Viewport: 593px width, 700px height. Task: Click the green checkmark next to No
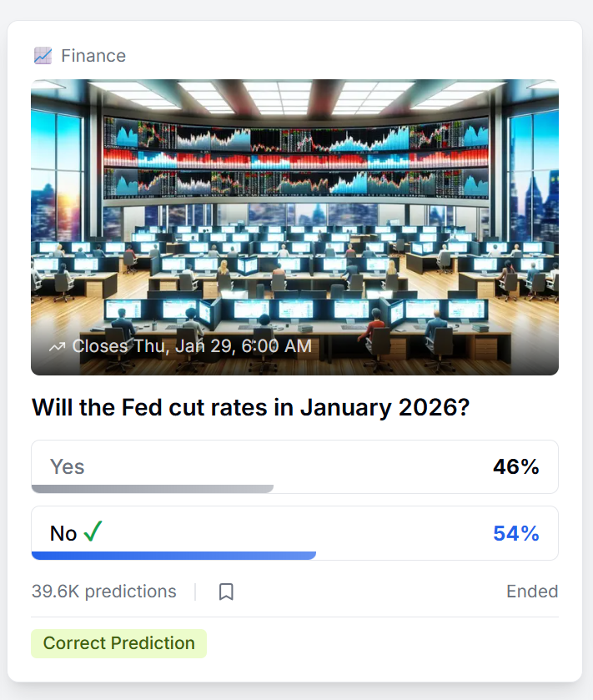click(x=93, y=531)
